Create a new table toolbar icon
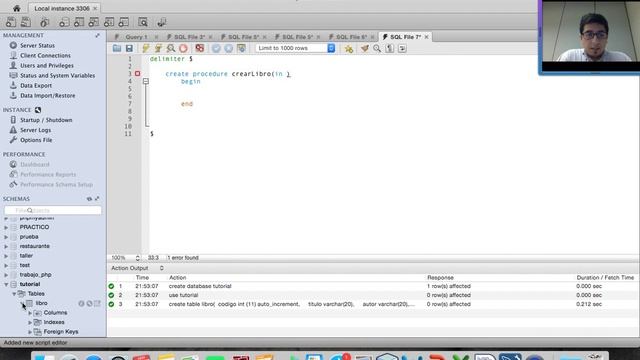 [79, 22]
